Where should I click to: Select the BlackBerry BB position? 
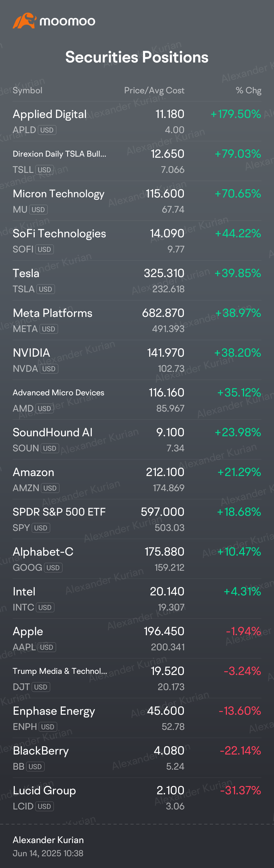click(x=137, y=758)
